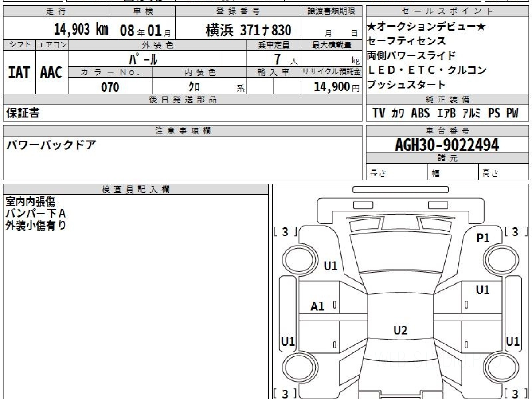Select the AAC air conditioner value

(x=51, y=73)
